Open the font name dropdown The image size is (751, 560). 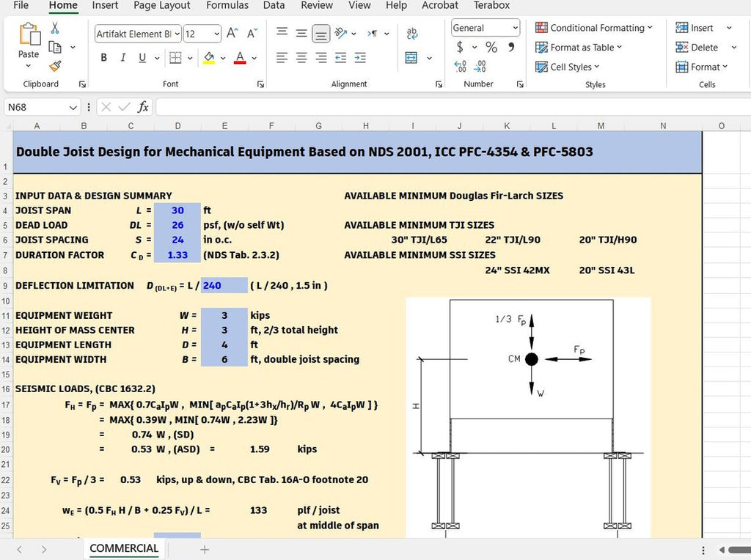click(177, 34)
